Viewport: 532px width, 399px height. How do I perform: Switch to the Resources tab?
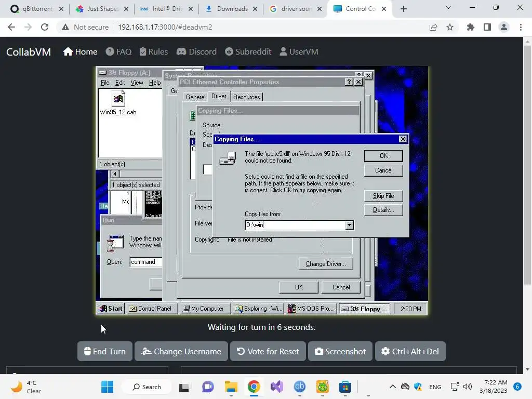tap(247, 97)
